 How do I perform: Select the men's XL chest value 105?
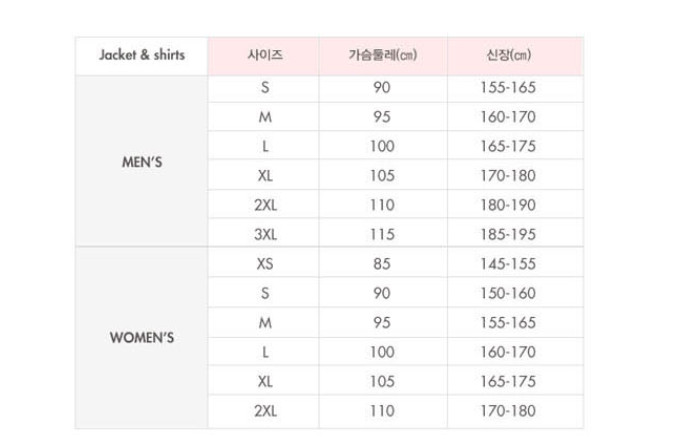382,175
